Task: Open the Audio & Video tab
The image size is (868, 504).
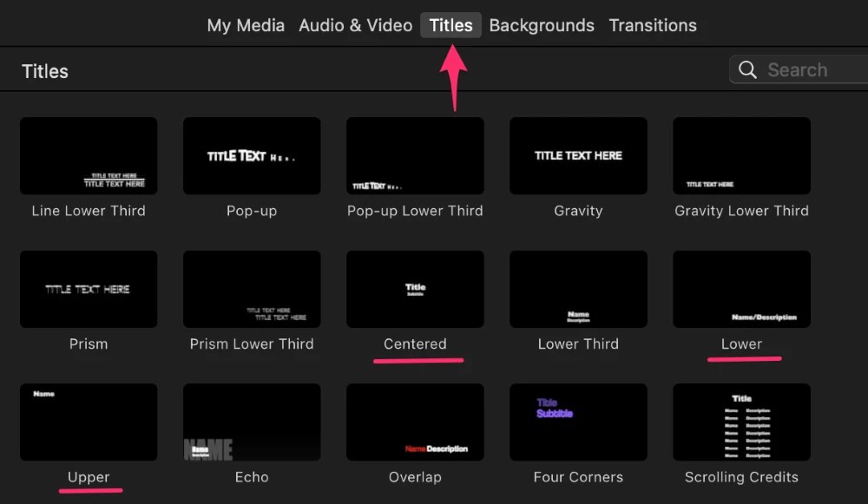Action: click(x=355, y=25)
